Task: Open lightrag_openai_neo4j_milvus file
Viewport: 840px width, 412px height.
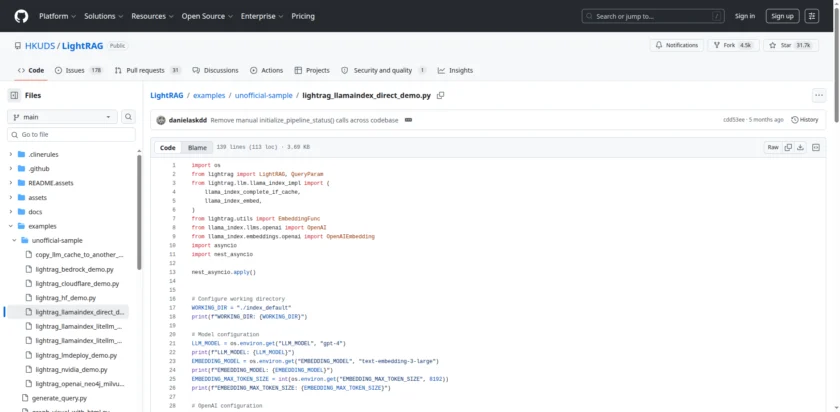Action: [x=80, y=384]
